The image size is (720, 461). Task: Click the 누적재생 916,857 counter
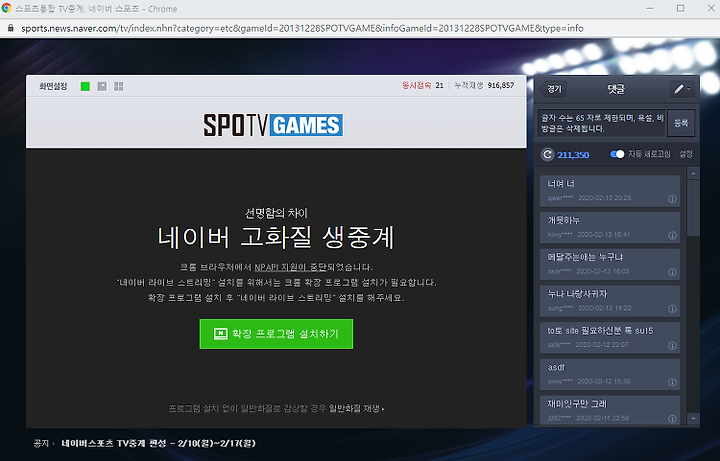[x=484, y=85]
